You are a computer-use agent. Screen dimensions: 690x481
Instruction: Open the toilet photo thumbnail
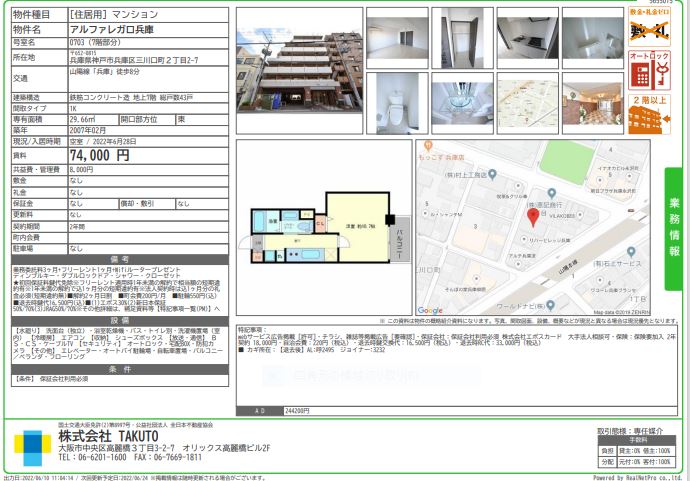397,103
